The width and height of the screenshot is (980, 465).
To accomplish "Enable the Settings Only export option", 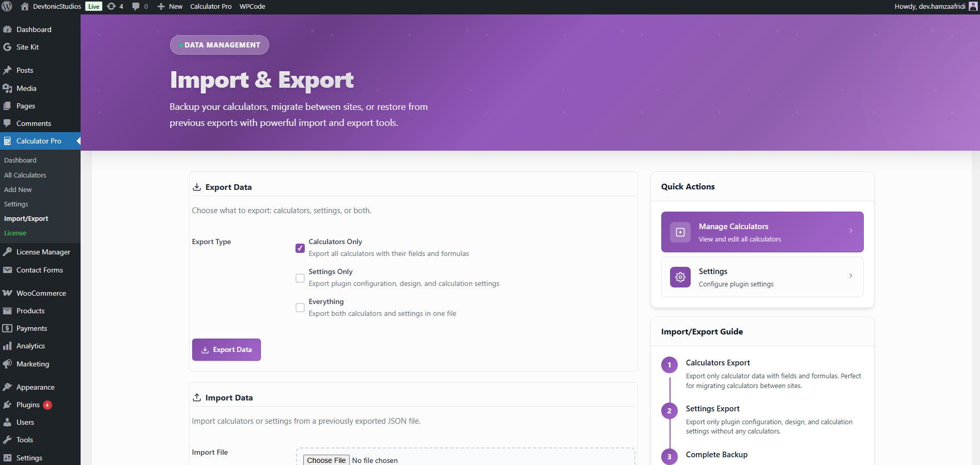I will point(300,278).
